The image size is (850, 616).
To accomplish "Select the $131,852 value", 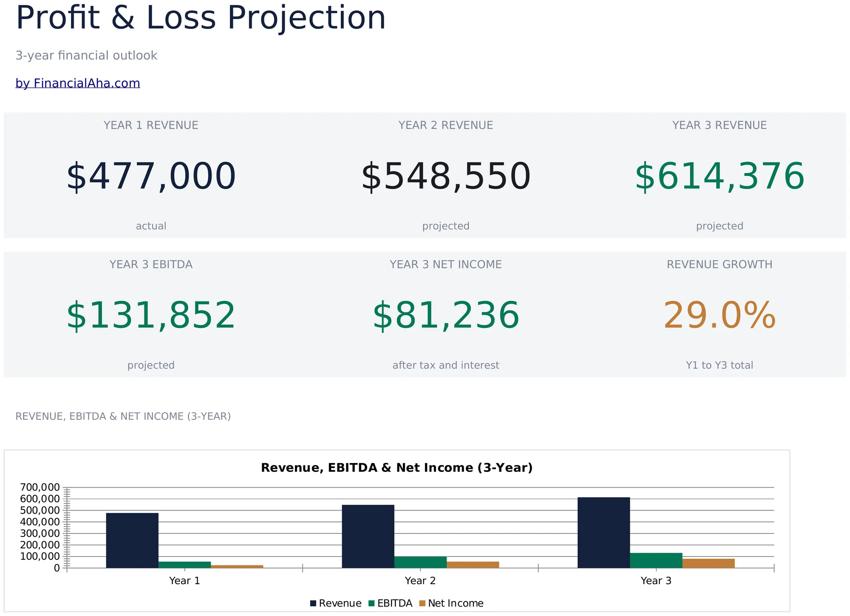I will click(151, 315).
